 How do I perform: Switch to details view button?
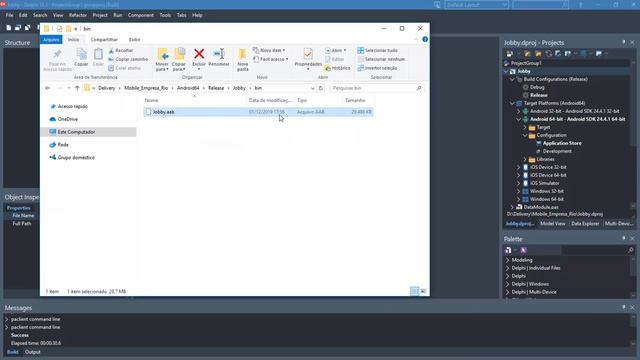tap(414, 291)
